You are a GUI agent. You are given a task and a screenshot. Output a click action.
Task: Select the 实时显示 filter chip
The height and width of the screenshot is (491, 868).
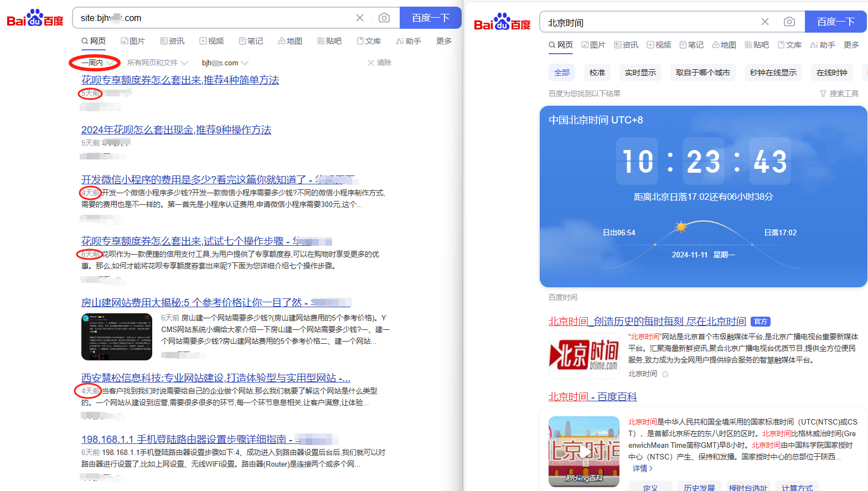point(640,73)
